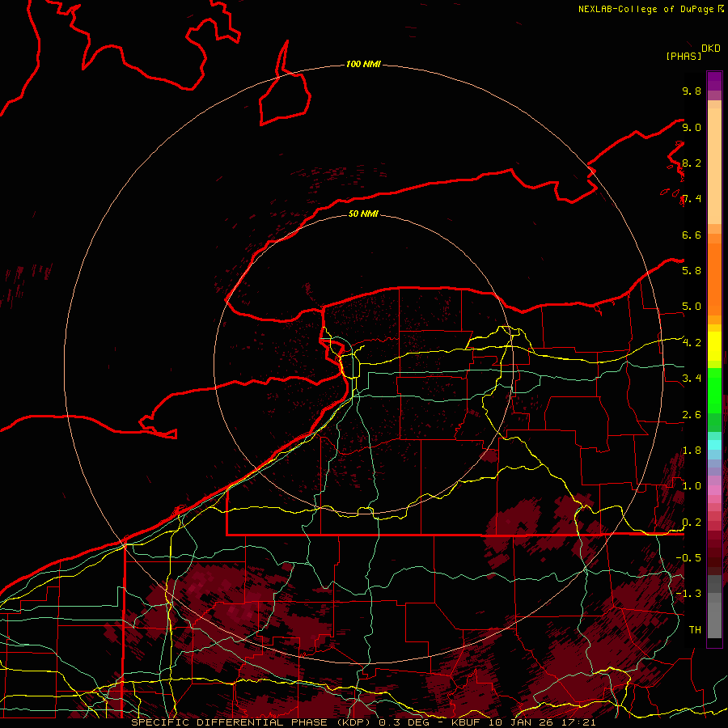Click the 1.8 scale value
The height and width of the screenshot is (728, 728).
(x=692, y=451)
